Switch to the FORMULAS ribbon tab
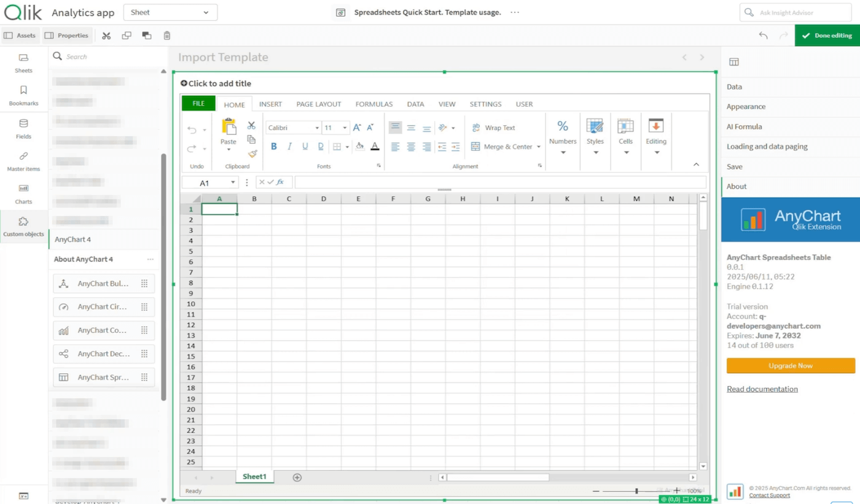This screenshot has height=504, width=860. pyautogui.click(x=374, y=104)
